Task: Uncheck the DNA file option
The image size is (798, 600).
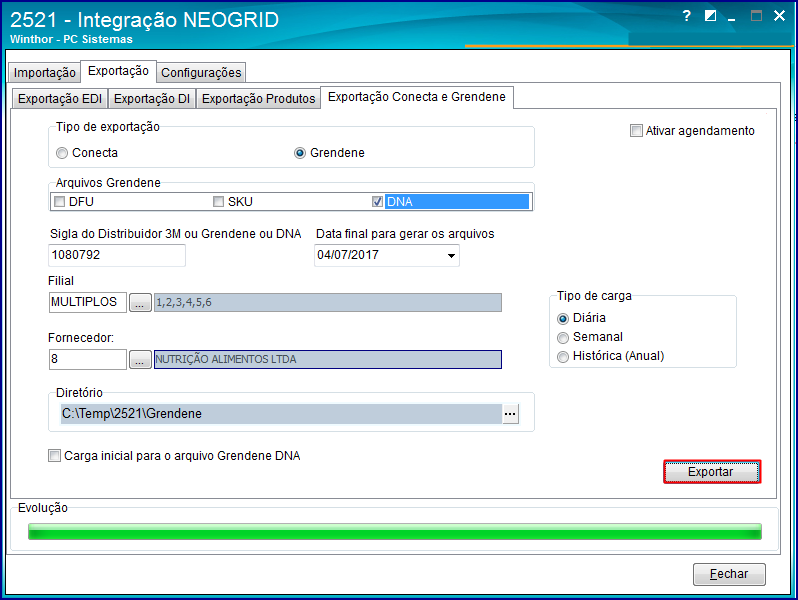Action: (x=377, y=202)
